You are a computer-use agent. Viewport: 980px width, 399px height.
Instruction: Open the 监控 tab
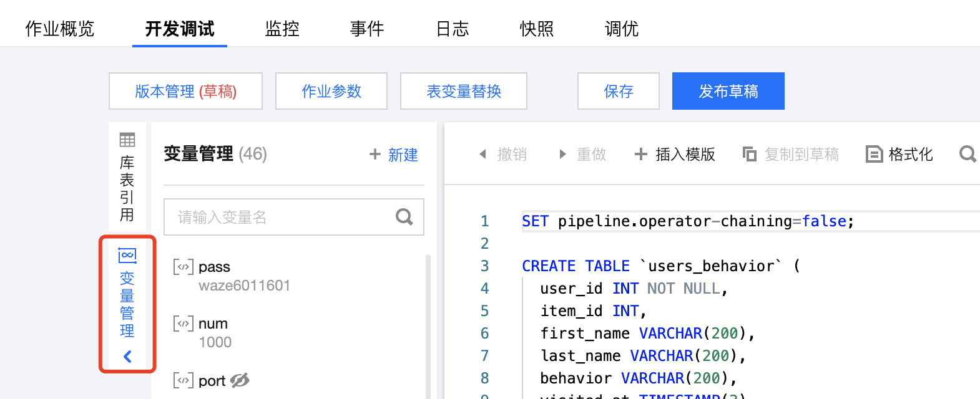coord(282,29)
